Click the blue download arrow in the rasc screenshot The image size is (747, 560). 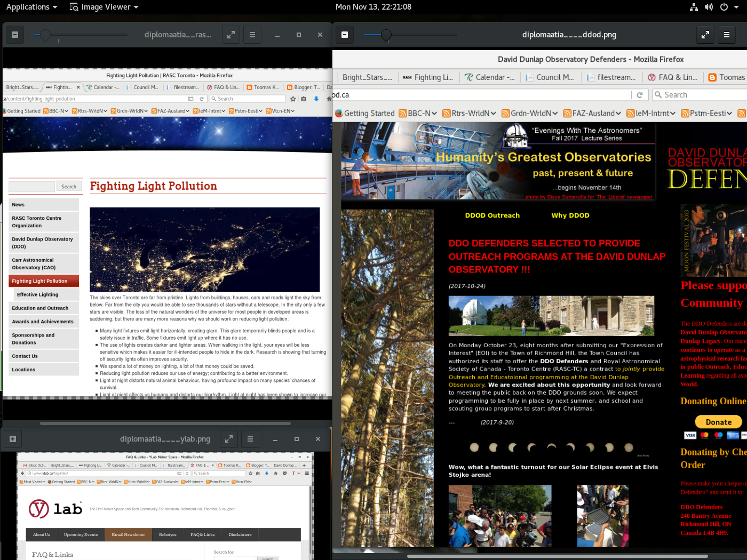click(316, 99)
